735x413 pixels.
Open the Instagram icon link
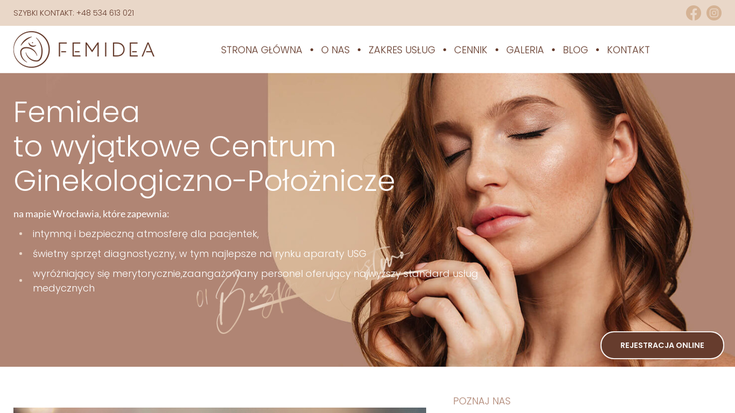[x=714, y=13]
